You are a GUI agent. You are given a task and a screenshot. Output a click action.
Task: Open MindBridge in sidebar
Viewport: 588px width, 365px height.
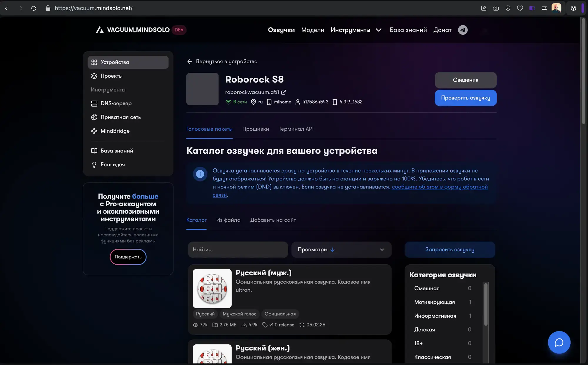[x=128, y=131]
